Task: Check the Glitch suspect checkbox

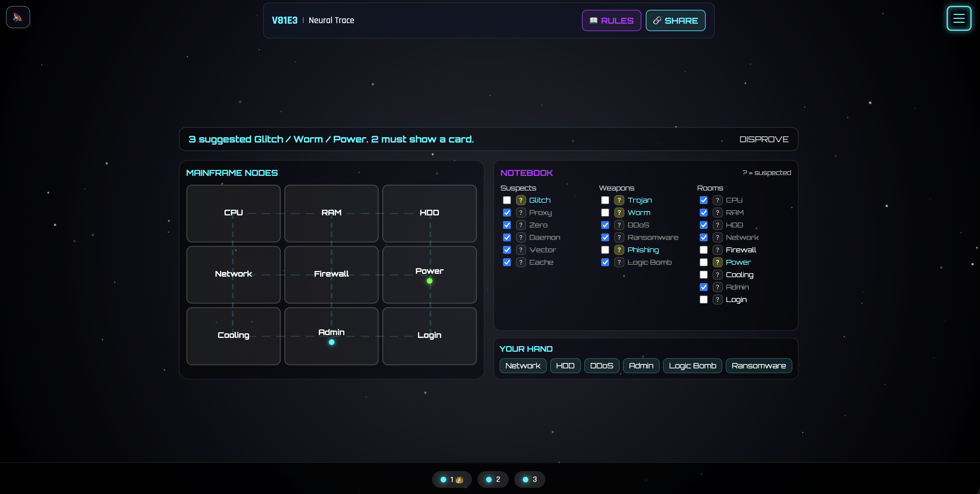Action: point(506,200)
